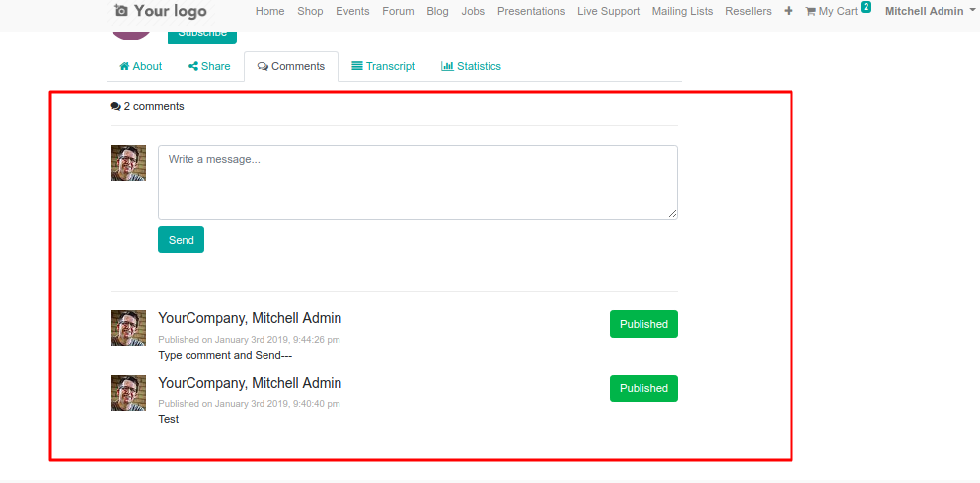The width and height of the screenshot is (980, 483).
Task: Go to the Shop page
Action: click(310, 11)
